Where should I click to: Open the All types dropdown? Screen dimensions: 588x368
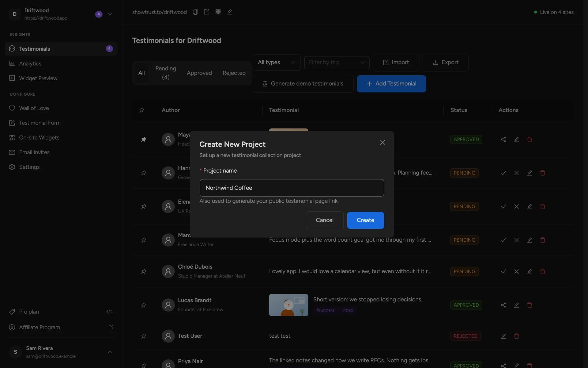pos(276,63)
